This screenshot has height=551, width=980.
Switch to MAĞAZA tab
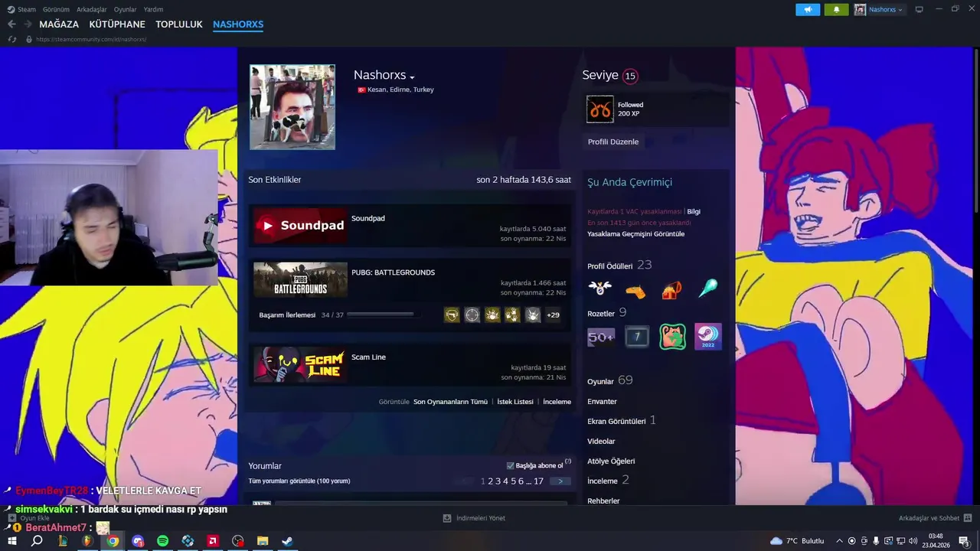[59, 24]
